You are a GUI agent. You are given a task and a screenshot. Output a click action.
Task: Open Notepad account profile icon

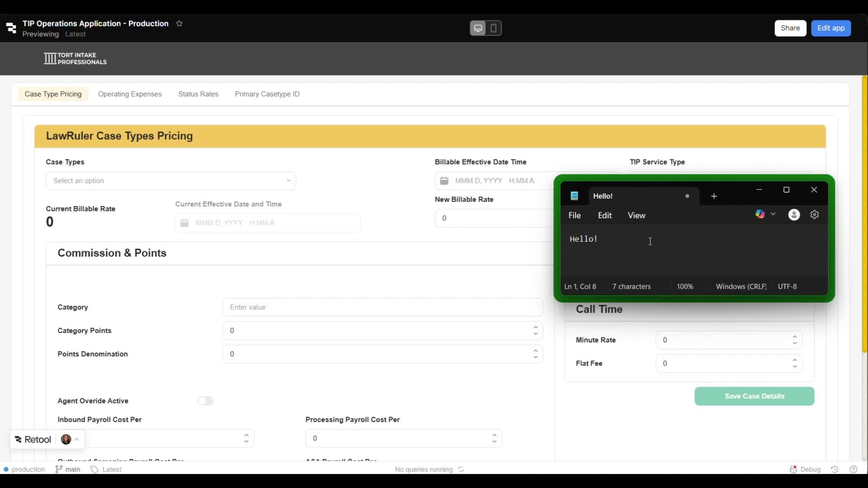794,215
